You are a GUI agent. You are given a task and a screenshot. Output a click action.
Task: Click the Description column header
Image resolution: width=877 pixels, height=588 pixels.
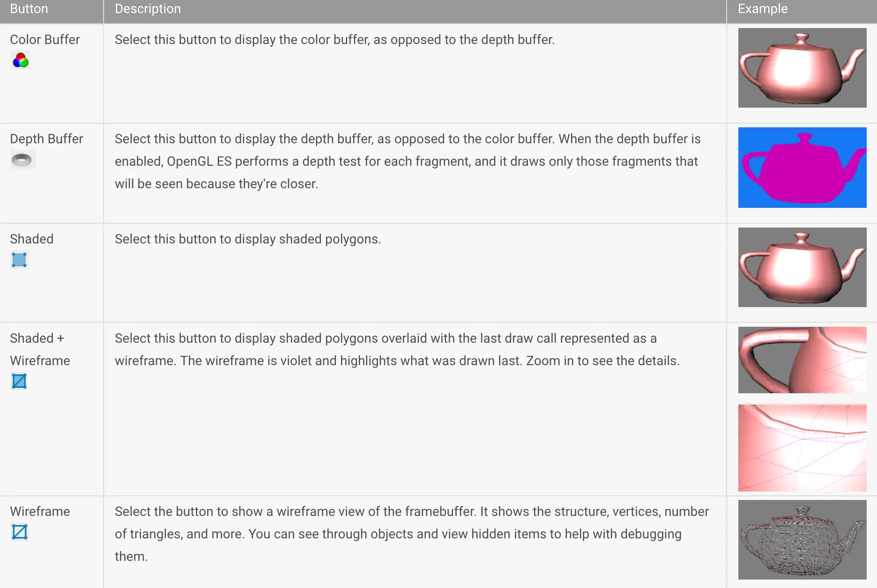pos(148,9)
